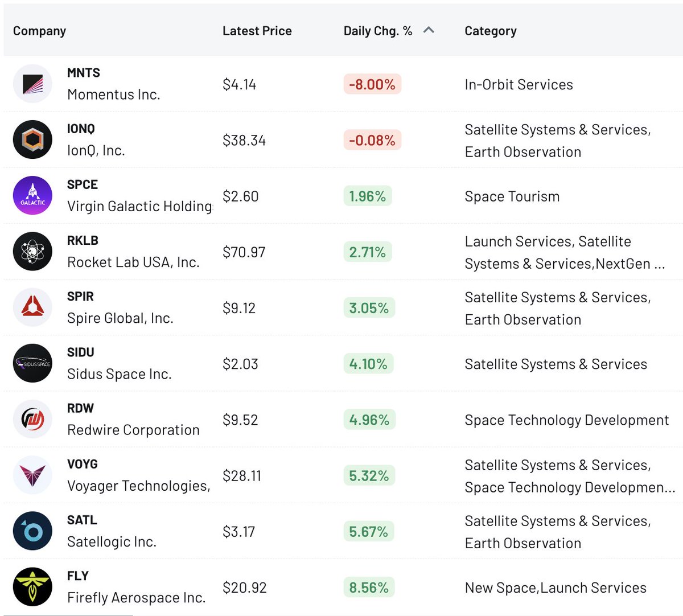Select company name Spire Global, Inc.
Image resolution: width=683 pixels, height=616 pixels.
(120, 318)
